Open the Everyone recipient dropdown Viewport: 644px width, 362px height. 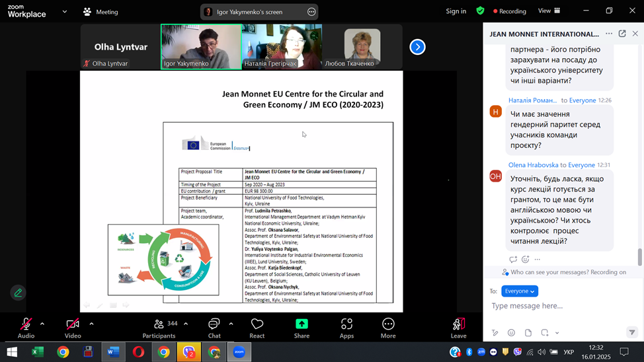[x=520, y=291]
